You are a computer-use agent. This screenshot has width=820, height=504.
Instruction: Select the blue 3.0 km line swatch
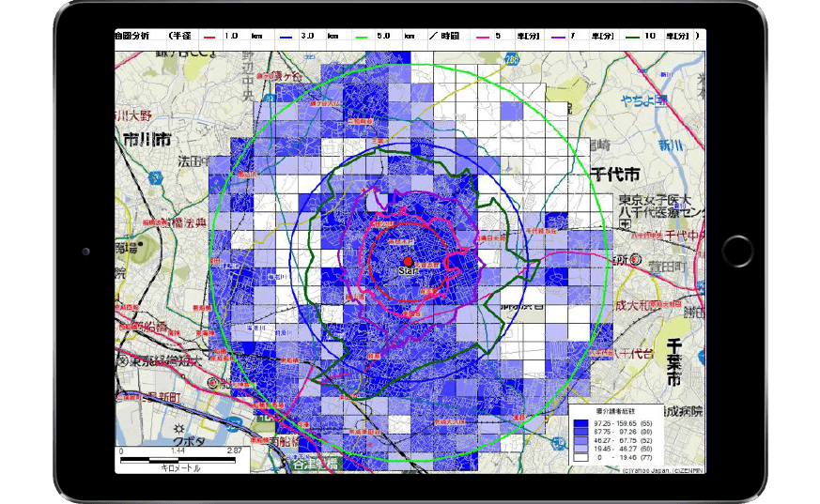(286, 38)
